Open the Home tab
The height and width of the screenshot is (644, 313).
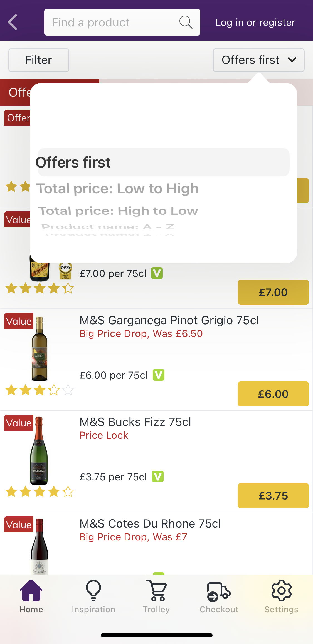click(x=31, y=596)
